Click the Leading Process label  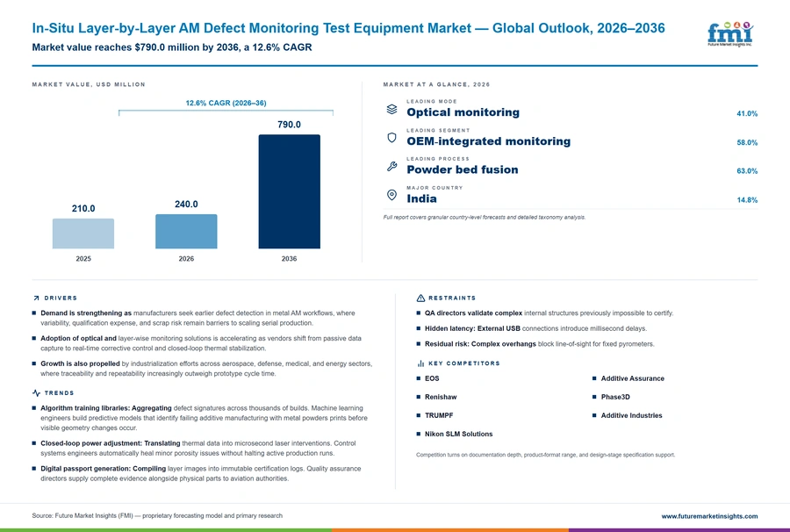(x=438, y=159)
